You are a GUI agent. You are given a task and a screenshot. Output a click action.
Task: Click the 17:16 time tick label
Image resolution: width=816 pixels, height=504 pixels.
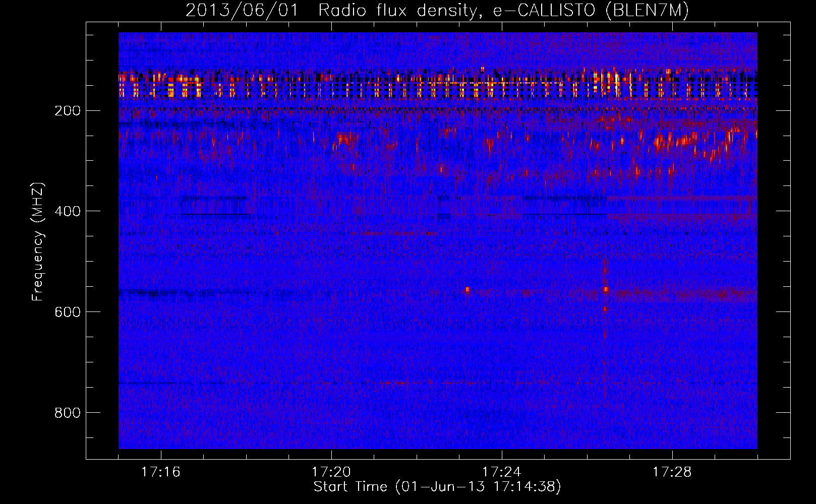(161, 472)
